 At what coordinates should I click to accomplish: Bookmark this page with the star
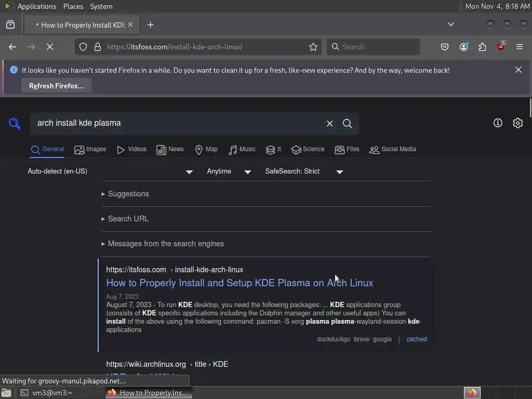pyautogui.click(x=313, y=47)
